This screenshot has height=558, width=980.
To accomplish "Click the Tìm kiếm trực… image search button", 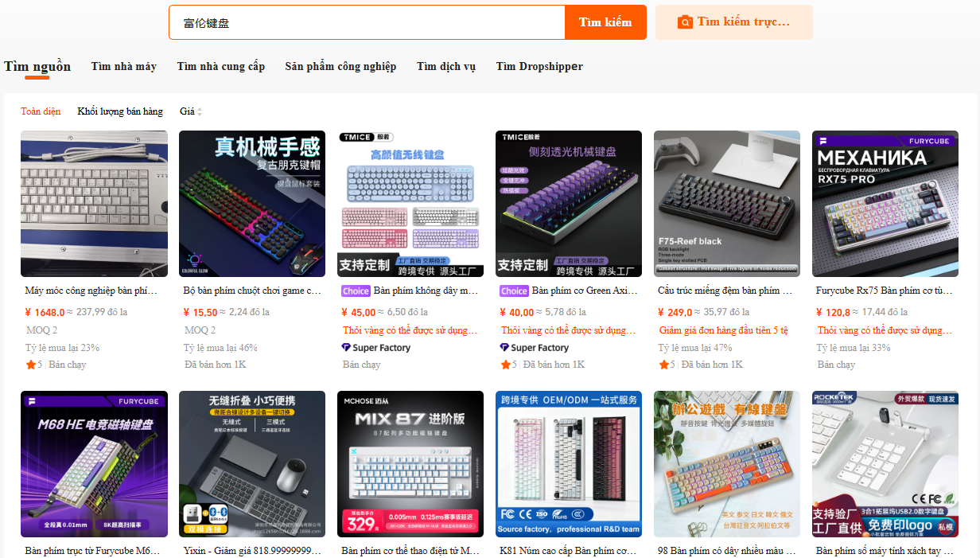I will tap(734, 22).
